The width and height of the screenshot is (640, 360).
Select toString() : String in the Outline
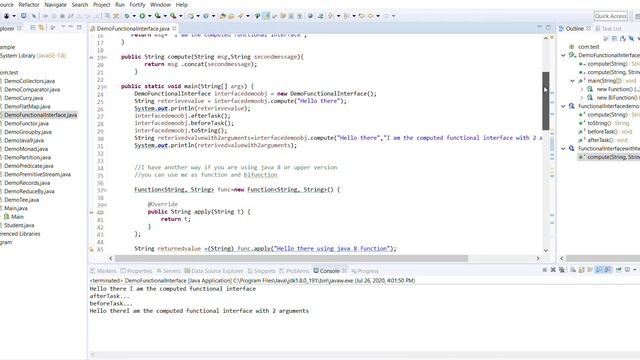click(x=604, y=123)
